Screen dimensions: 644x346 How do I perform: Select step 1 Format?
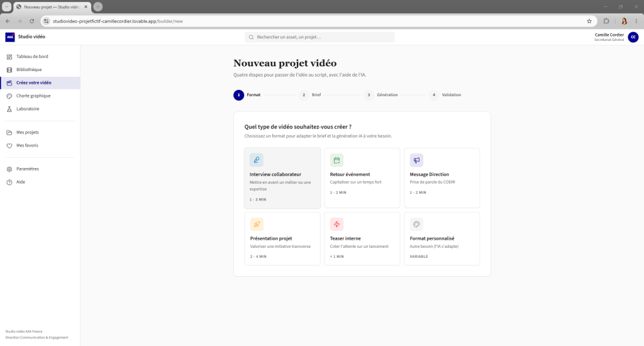tap(247, 95)
